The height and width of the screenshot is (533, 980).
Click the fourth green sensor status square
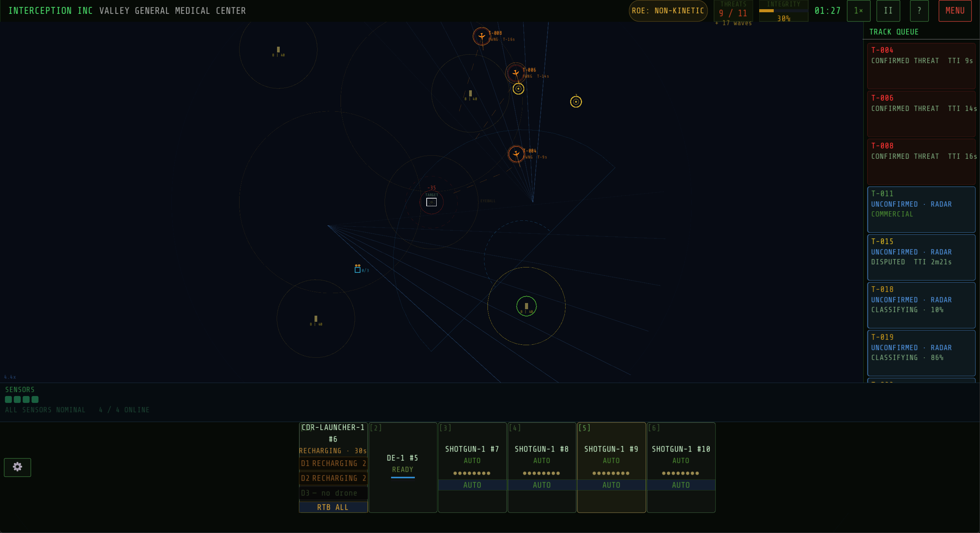pos(35,399)
